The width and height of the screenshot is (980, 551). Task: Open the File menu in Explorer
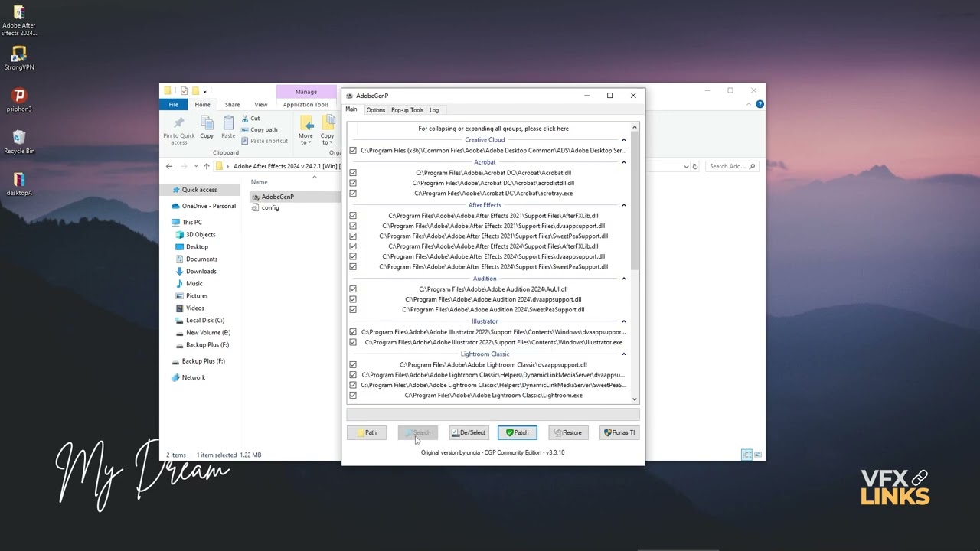174,105
